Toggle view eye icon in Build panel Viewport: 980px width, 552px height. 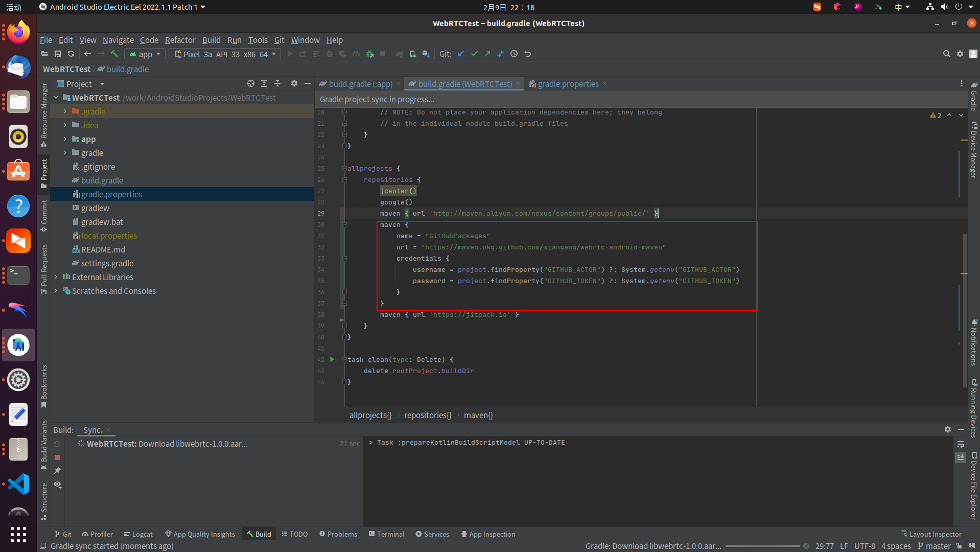[x=57, y=485]
